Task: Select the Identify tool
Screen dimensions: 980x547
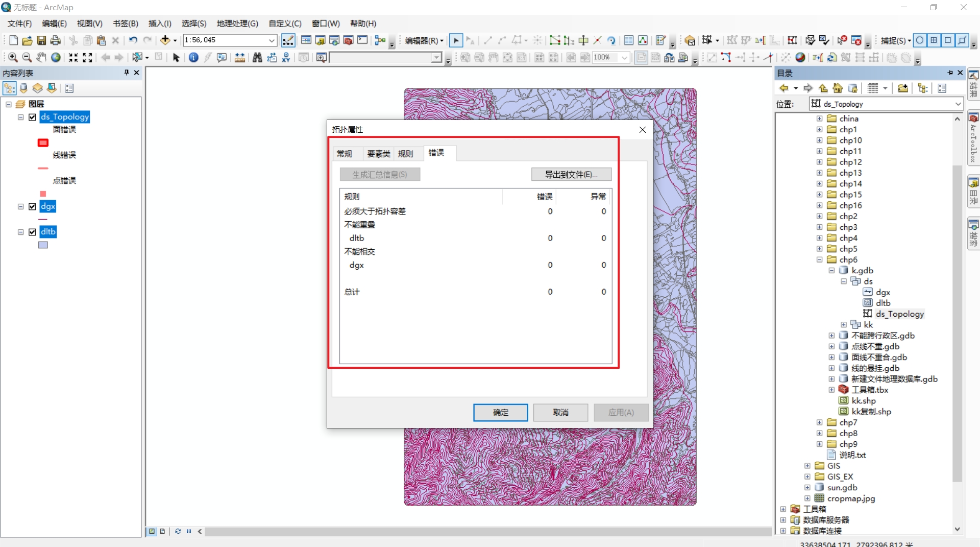Action: pyautogui.click(x=193, y=57)
